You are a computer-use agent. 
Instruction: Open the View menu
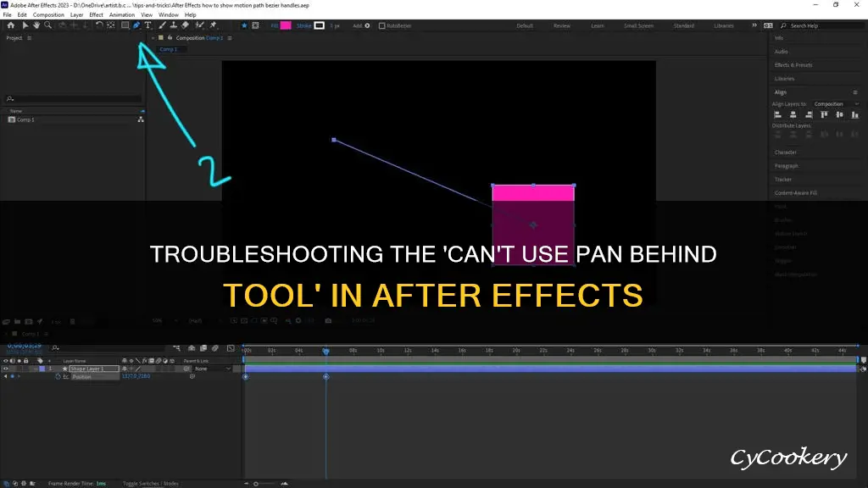pos(147,15)
